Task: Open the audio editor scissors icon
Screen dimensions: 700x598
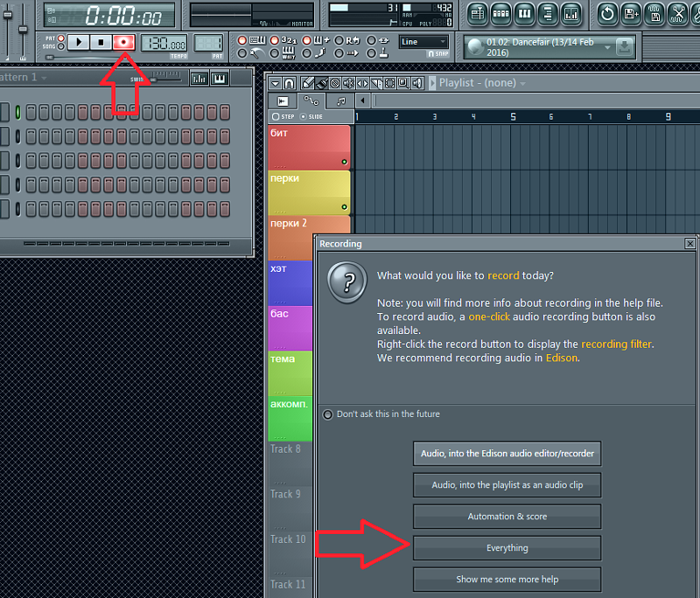Action: pyautogui.click(x=677, y=14)
